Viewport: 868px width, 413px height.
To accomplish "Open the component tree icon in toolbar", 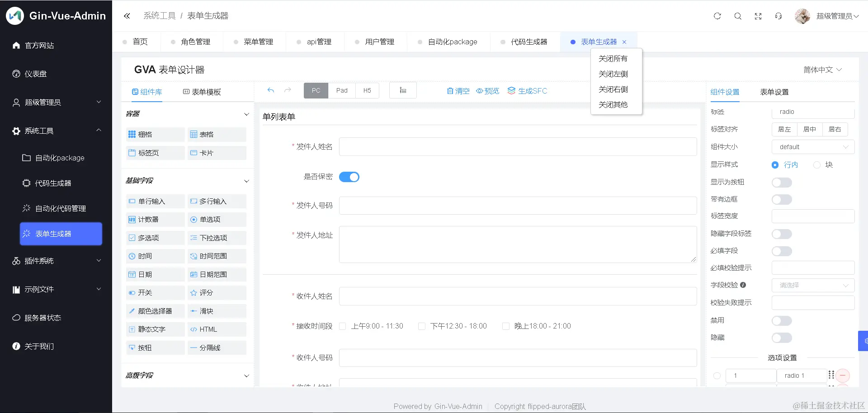I will (403, 90).
